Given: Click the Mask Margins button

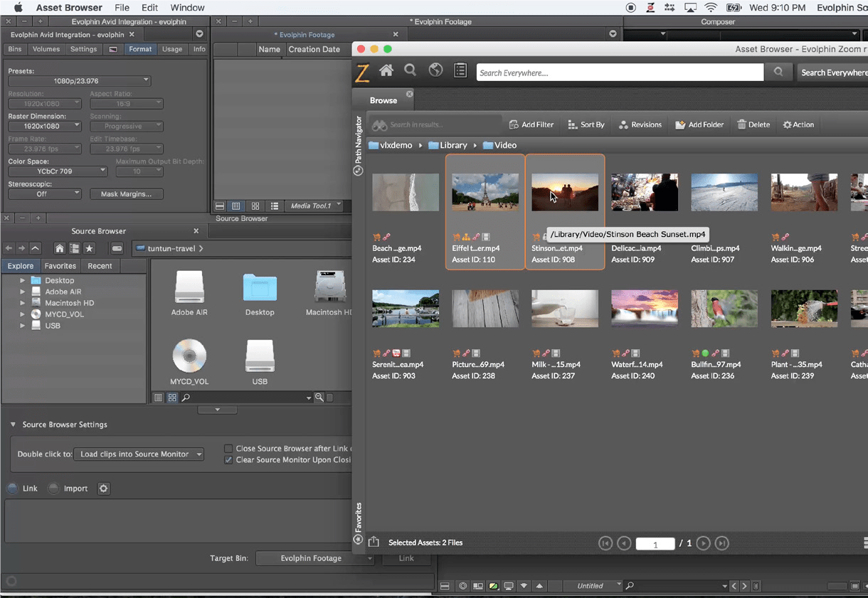Looking at the screenshot, I should (x=127, y=194).
